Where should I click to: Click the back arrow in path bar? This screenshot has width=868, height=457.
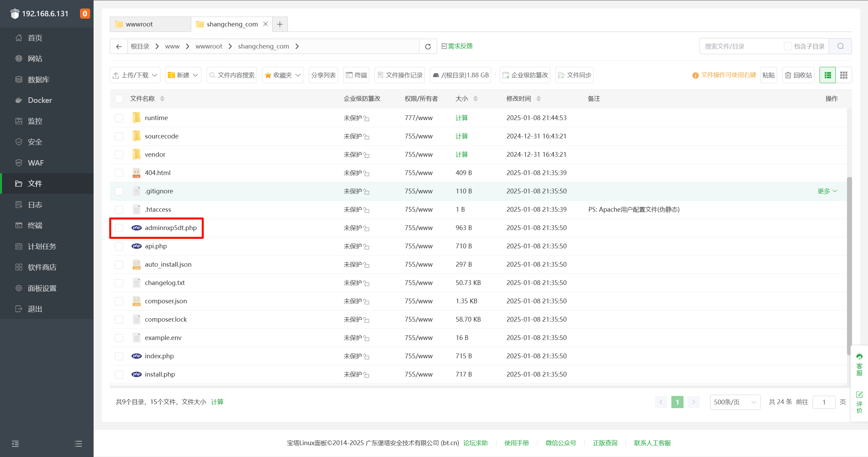pos(119,46)
